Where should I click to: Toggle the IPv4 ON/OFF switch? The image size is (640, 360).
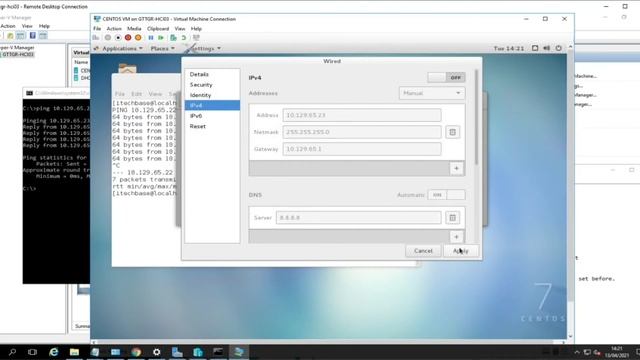pos(446,78)
